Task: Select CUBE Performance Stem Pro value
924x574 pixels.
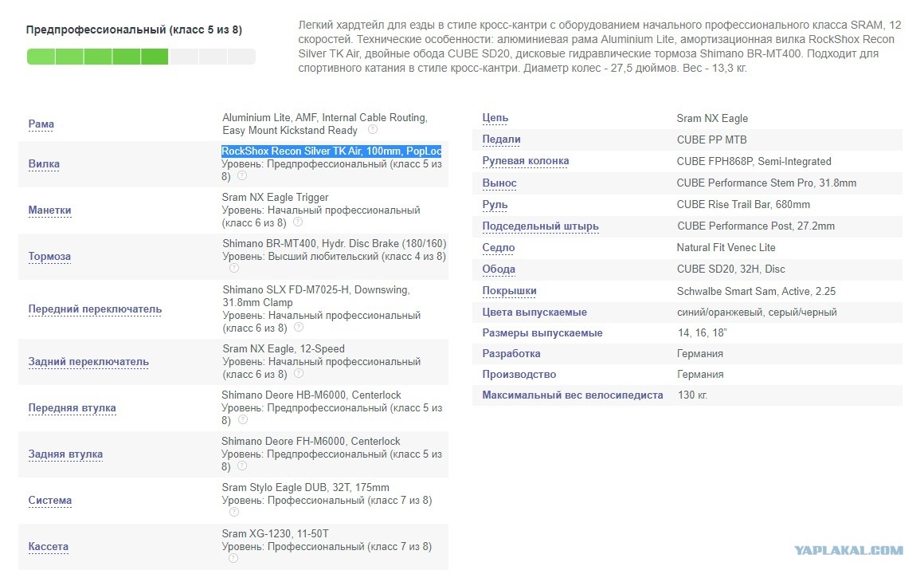Action: [766, 183]
